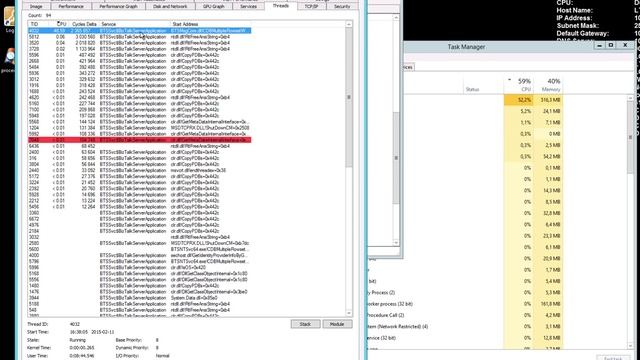Open the TCP/IP tab
The width and height of the screenshot is (640, 360).
[x=311, y=7]
